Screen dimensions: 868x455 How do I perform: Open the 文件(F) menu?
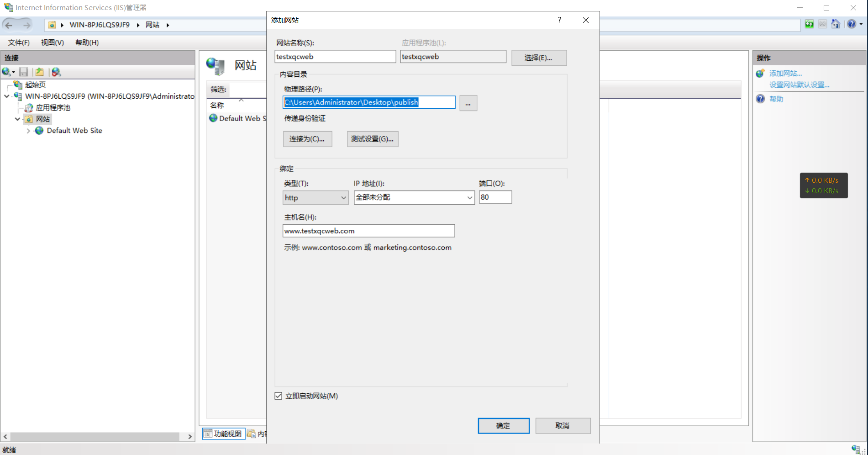point(19,42)
